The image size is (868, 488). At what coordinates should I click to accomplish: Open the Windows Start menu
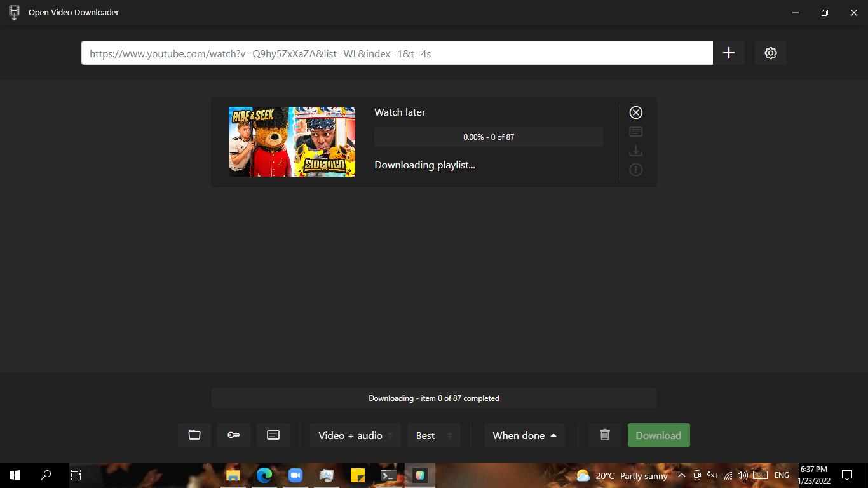13,475
